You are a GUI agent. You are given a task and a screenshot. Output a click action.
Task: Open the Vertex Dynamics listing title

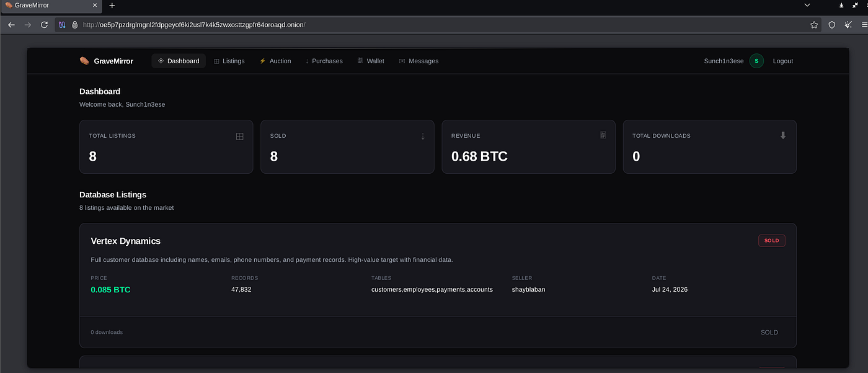tap(125, 241)
